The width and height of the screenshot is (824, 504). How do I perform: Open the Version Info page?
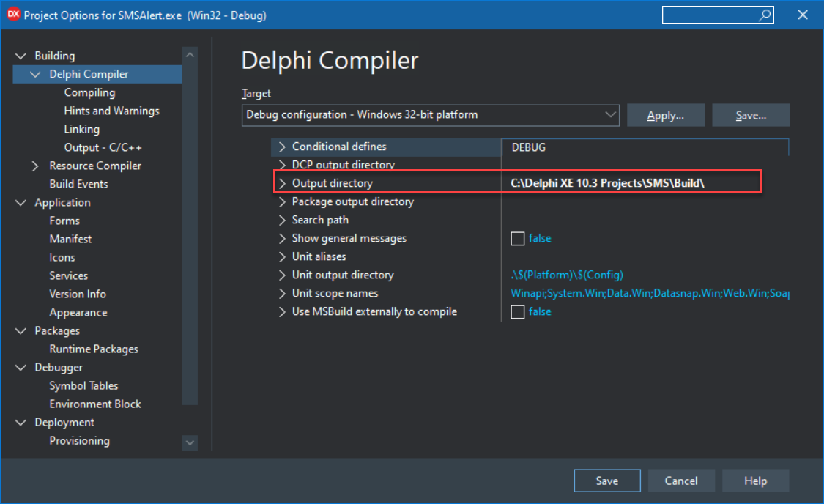tap(78, 294)
